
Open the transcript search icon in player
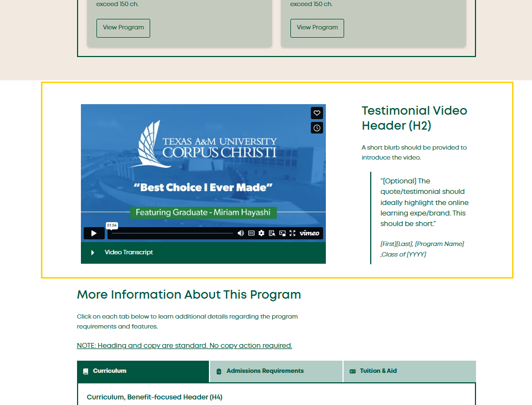[272, 233]
